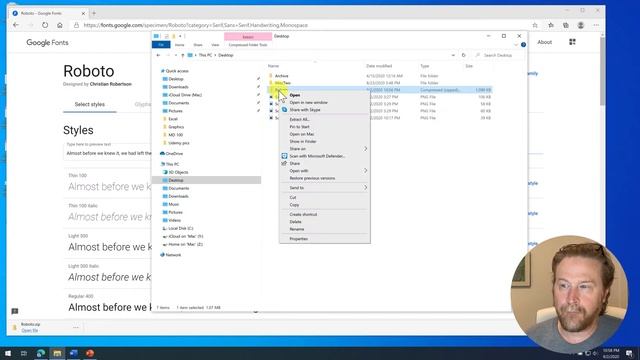Click the Skype icon in context menu
This screenshot has height=360, width=640.
point(284,110)
